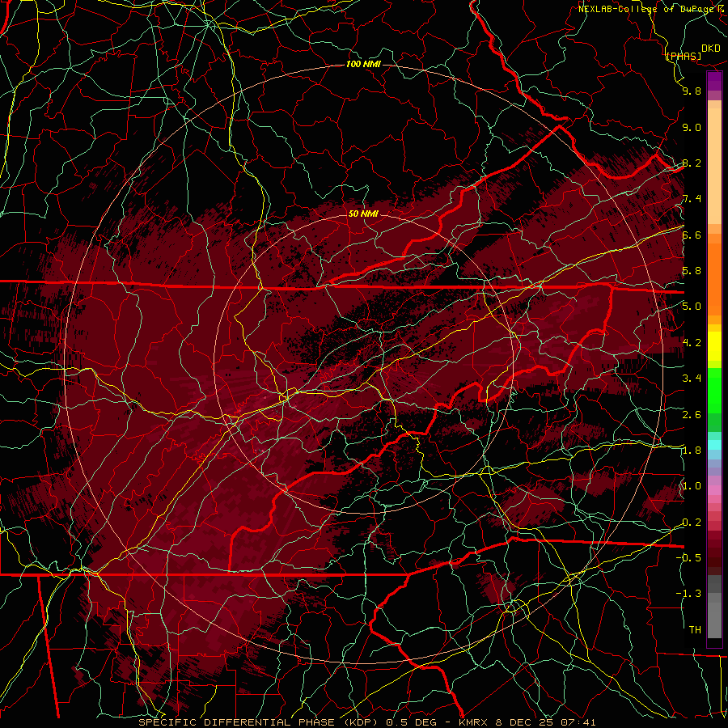
Task: Click the "8 DEC 25 07:41" timestamp
Action: point(547,722)
